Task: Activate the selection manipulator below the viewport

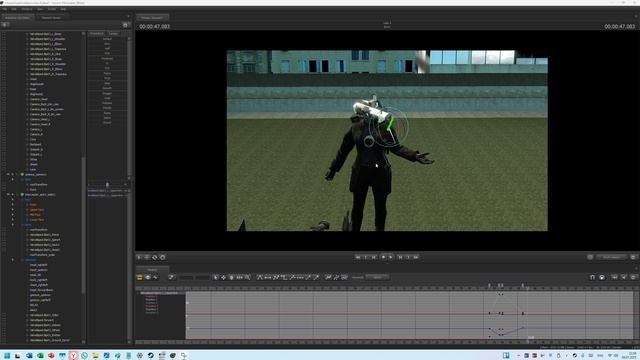Action: (x=139, y=257)
